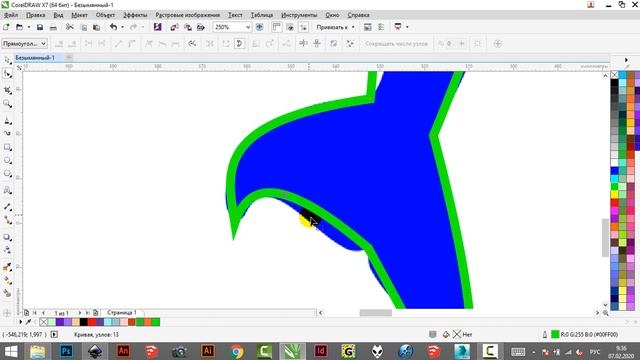Viewport: 640px width, 360px height.
Task: Open the zoom level 250% dropdown
Action: (248, 27)
